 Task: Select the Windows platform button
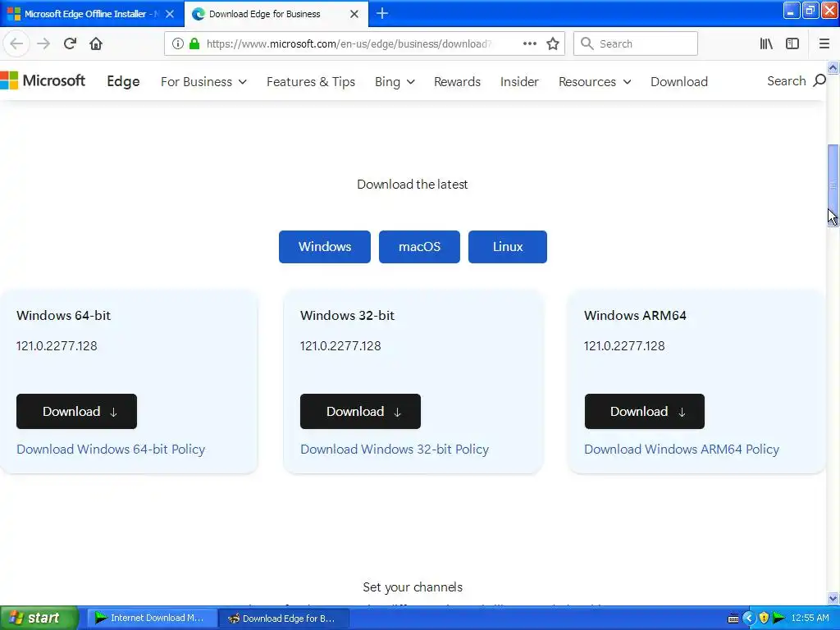coord(325,246)
